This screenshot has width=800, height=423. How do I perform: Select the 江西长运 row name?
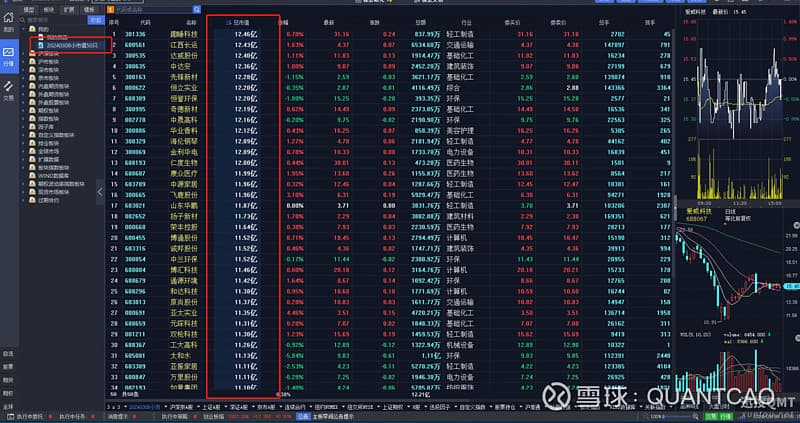pos(184,45)
